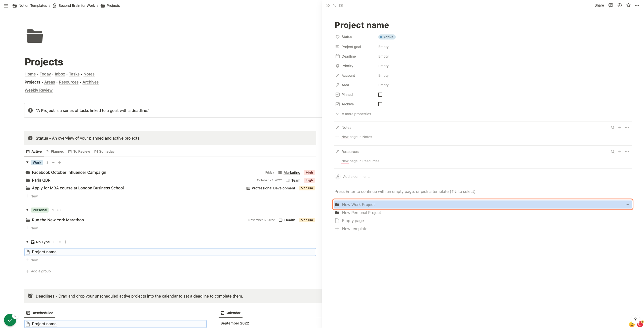Open page in full page mode
The image size is (644, 328).
click(335, 6)
